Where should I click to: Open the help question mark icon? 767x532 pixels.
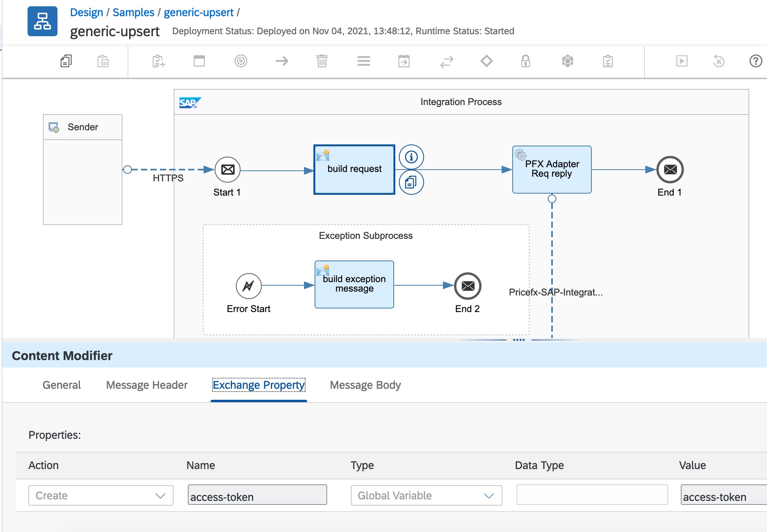tap(755, 61)
